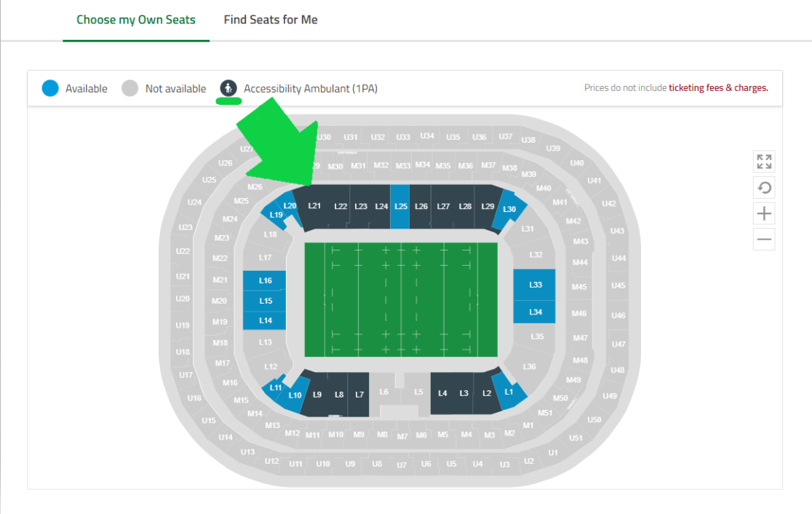Screen dimensions: 812x514
Task: Pick available section L19
Action: tap(276, 215)
